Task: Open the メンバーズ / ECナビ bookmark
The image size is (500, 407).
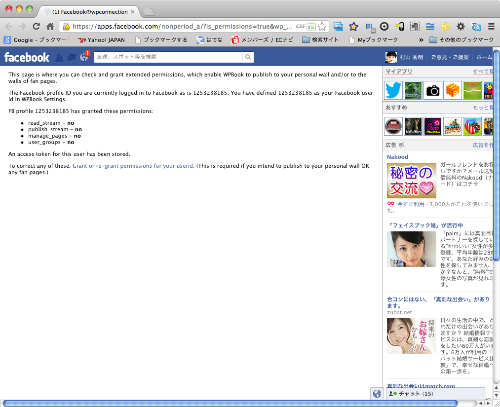Action: (262, 40)
